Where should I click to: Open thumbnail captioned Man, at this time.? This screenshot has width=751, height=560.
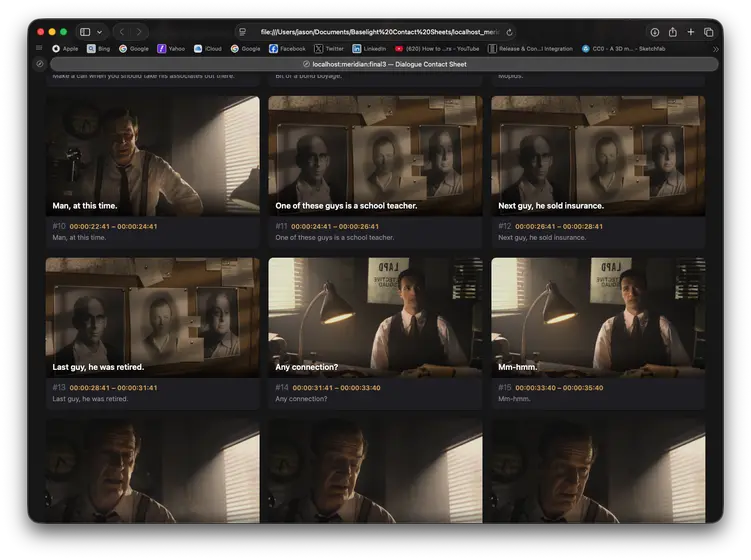(153, 156)
